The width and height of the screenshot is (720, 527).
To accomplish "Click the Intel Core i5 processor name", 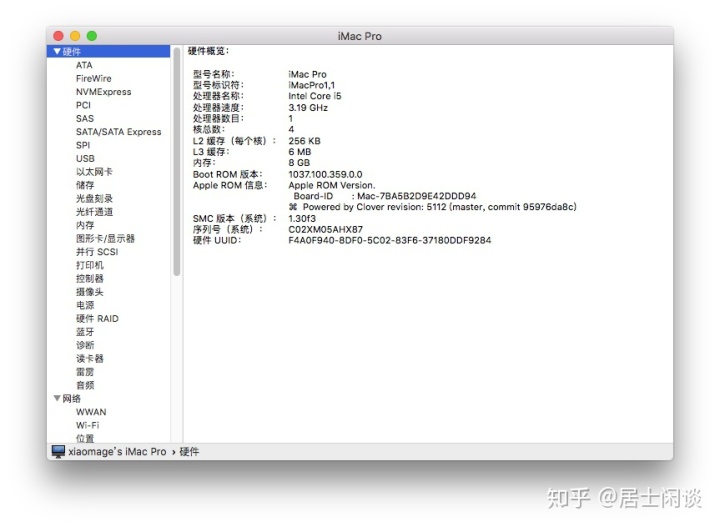I will pos(315,96).
